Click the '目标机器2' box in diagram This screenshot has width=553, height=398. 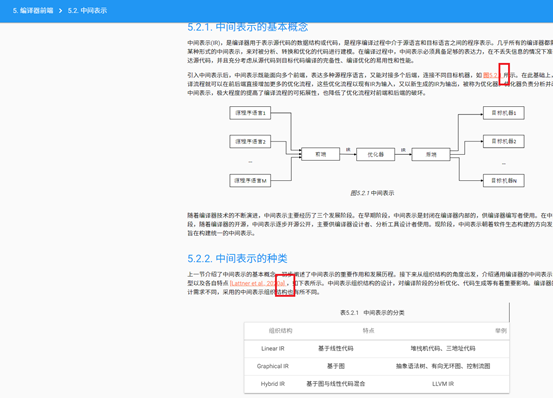tap(504, 141)
